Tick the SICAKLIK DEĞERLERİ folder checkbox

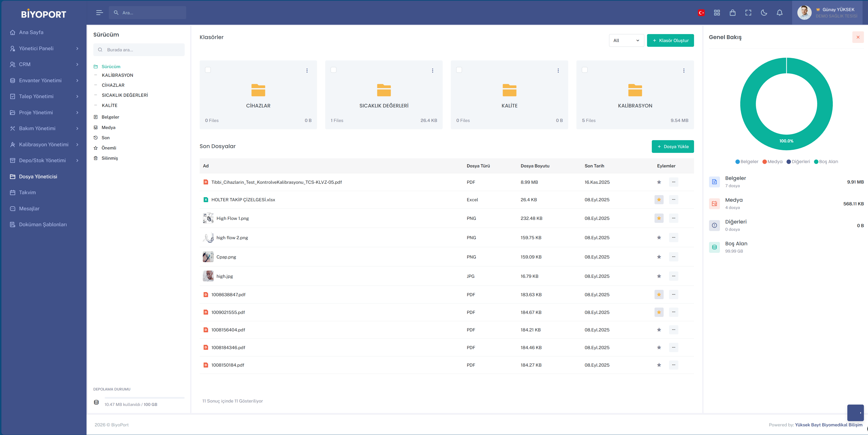(333, 70)
